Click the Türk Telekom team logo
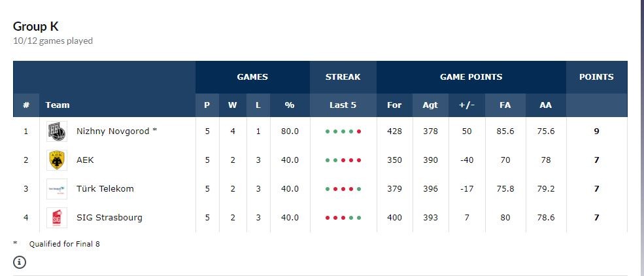Viewport: 644px width, 276px height. tap(57, 189)
